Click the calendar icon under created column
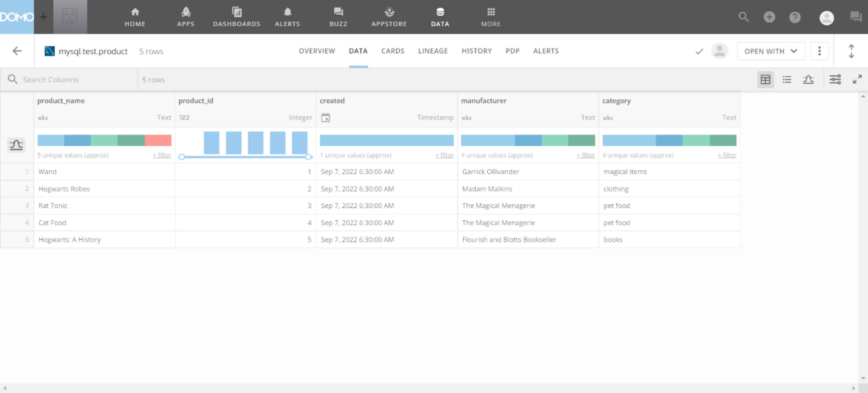Screen dimensions: 868x393 tap(325, 118)
